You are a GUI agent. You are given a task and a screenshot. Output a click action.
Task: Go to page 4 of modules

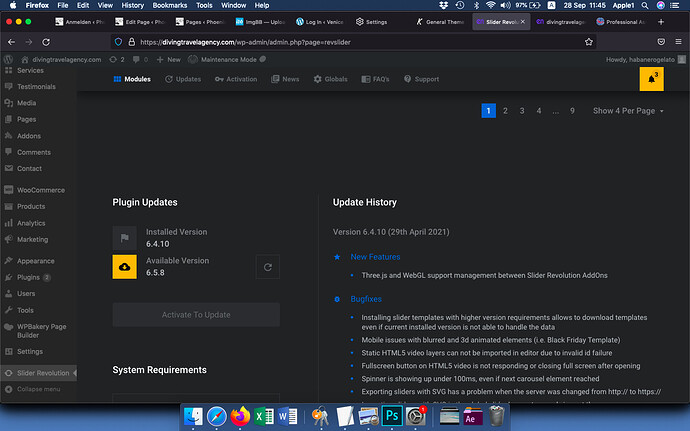pyautogui.click(x=539, y=111)
